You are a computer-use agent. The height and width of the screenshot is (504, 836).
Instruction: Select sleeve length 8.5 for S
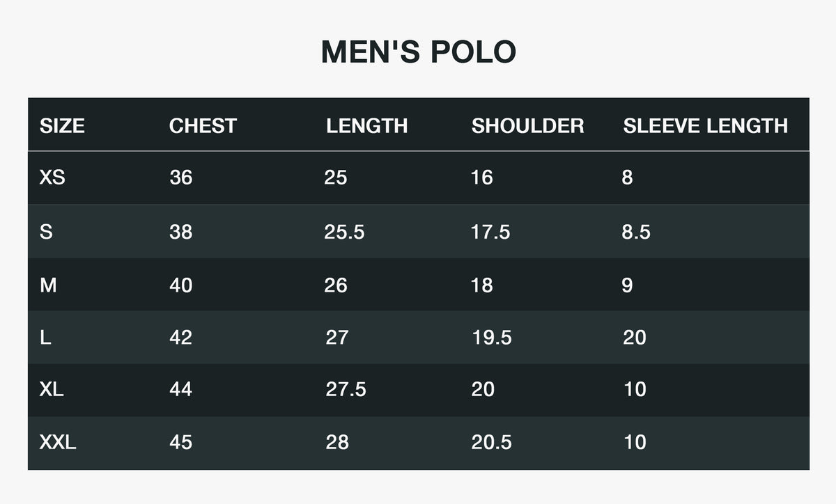click(636, 232)
